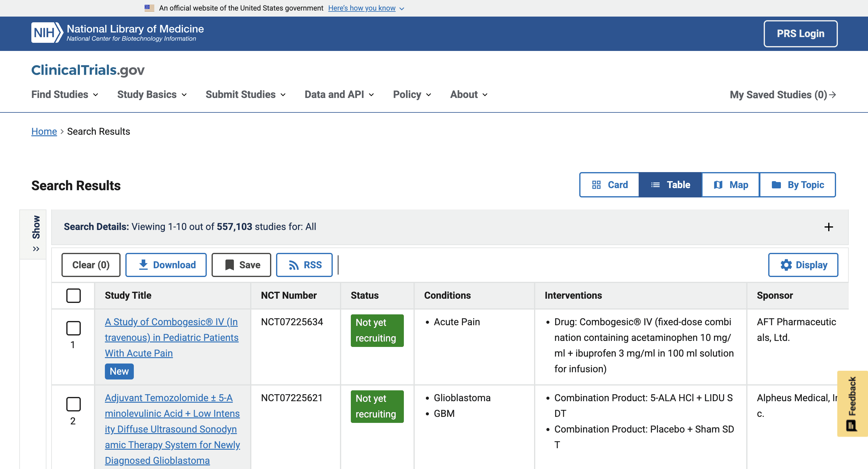Click the ClinicalTrials.gov logo
The image size is (868, 469).
point(88,70)
